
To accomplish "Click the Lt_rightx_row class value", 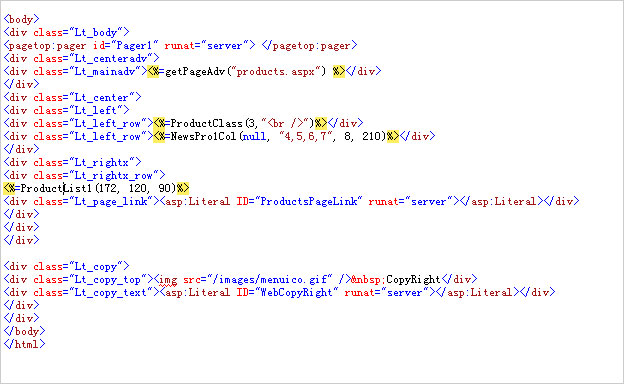I will pos(114,175).
